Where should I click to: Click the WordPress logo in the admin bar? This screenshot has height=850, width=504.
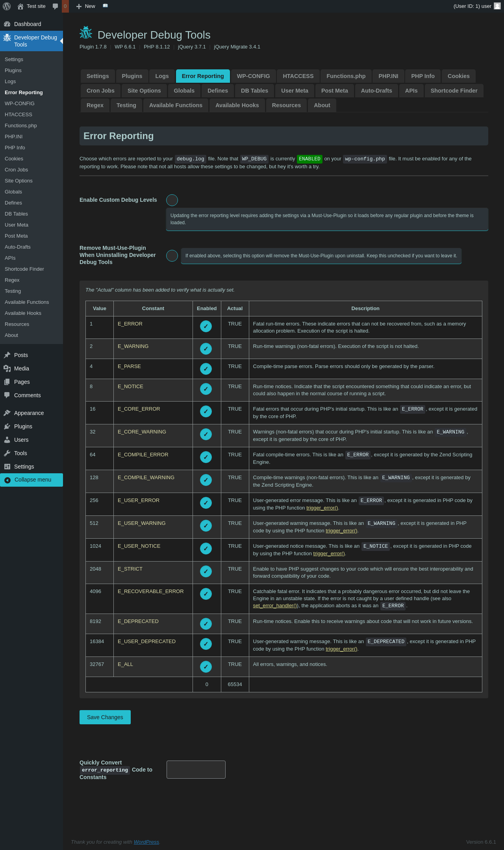coord(7,6)
